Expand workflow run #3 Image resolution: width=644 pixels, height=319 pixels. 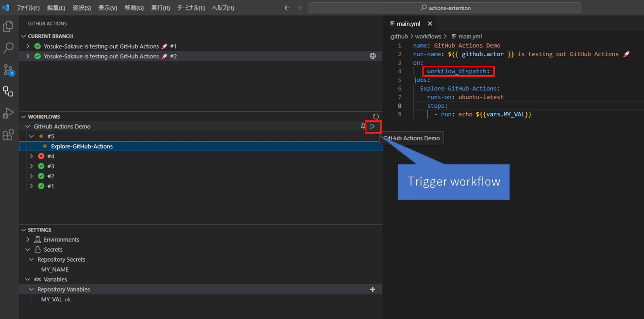tap(31, 166)
